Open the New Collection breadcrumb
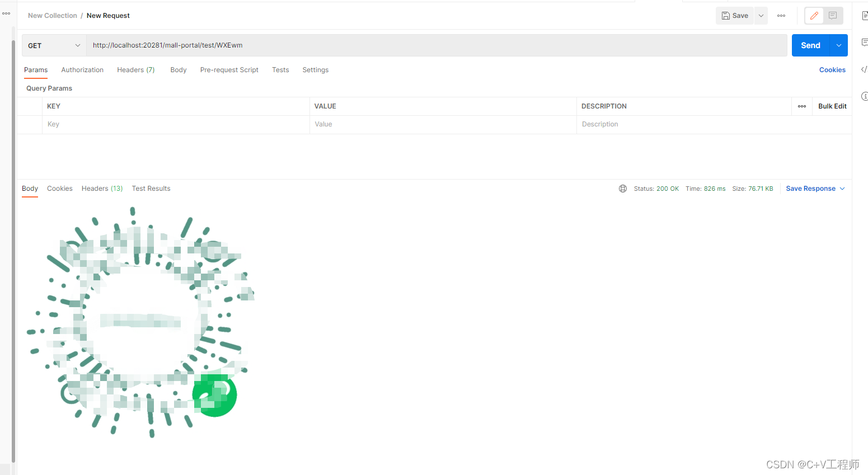868x475 pixels. pos(53,16)
